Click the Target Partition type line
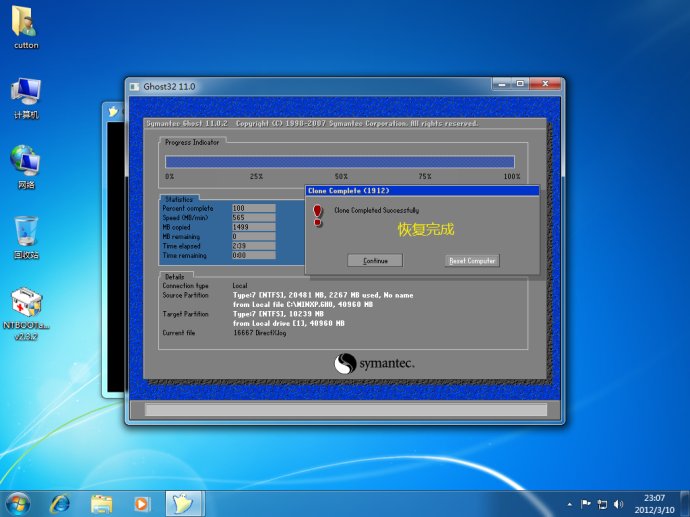The height and width of the screenshot is (517, 690). [x=278, y=314]
